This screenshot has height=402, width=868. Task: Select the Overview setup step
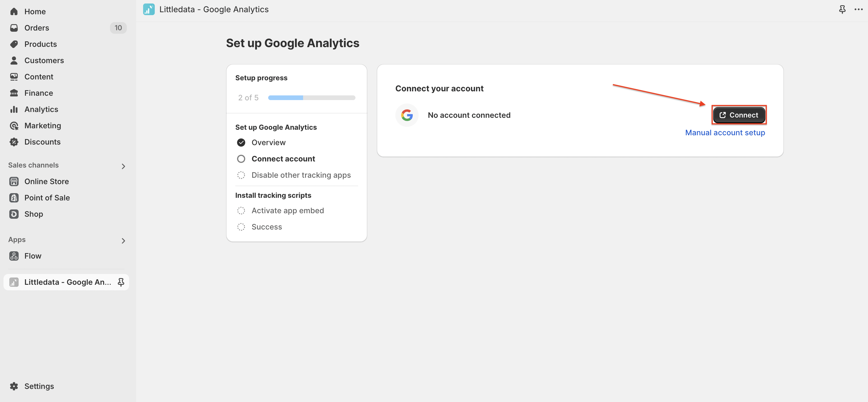coord(268,143)
